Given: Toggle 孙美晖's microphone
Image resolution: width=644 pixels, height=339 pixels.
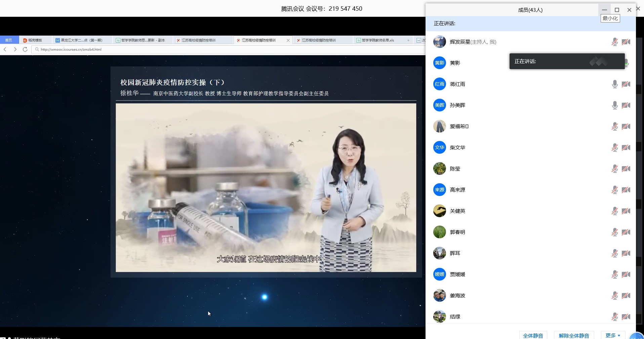Looking at the screenshot, I should click(614, 105).
